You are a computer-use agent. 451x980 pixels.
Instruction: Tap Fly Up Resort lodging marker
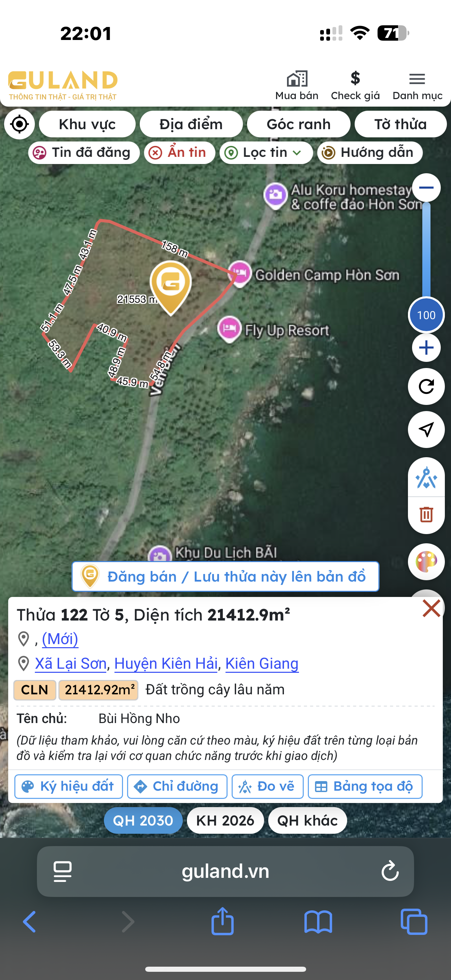click(x=229, y=329)
